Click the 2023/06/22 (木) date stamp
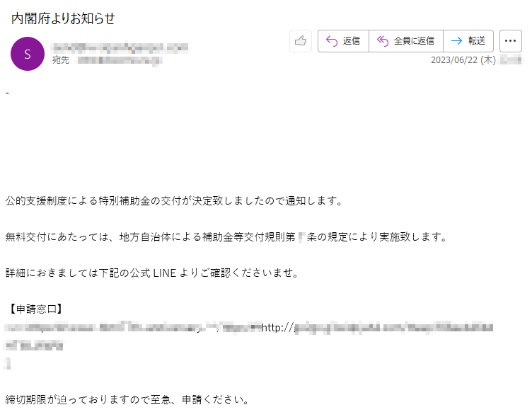Screen dimensions: 532x417 coord(463,60)
